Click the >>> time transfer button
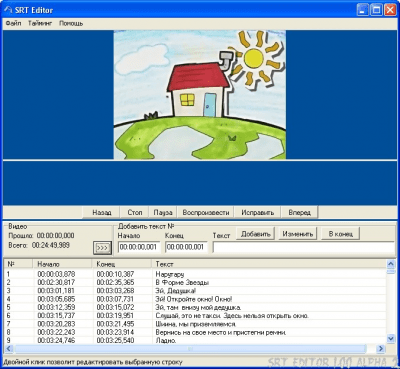The height and width of the screenshot is (369, 400). click(x=102, y=248)
